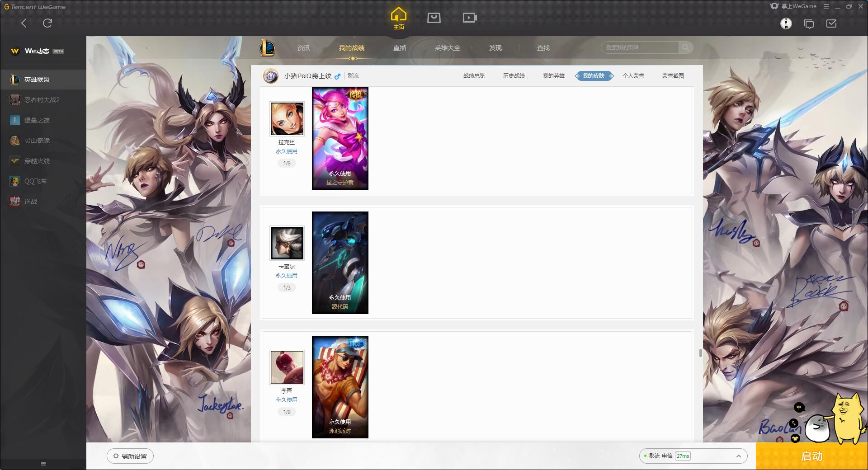Select 灵山奇缘 in the sidebar
The image size is (868, 470).
point(43,141)
